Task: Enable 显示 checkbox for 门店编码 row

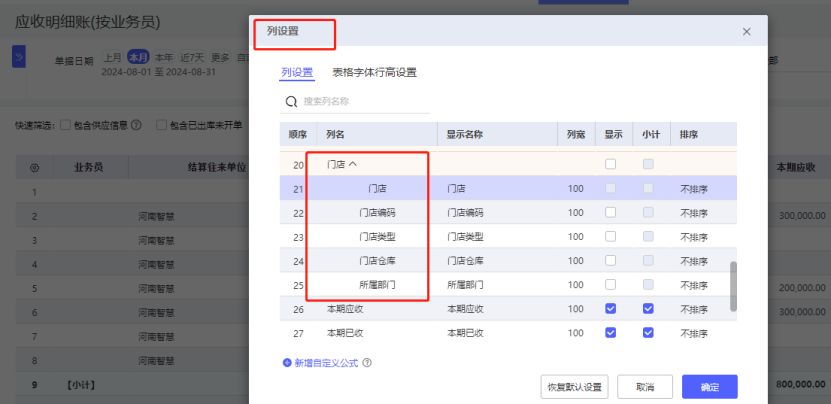Action: click(x=610, y=213)
